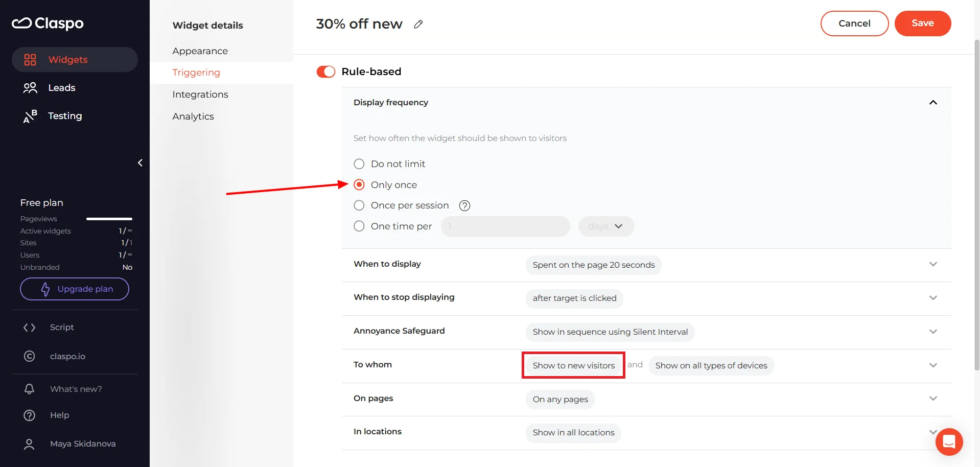Open the days unit dropdown

tap(606, 226)
